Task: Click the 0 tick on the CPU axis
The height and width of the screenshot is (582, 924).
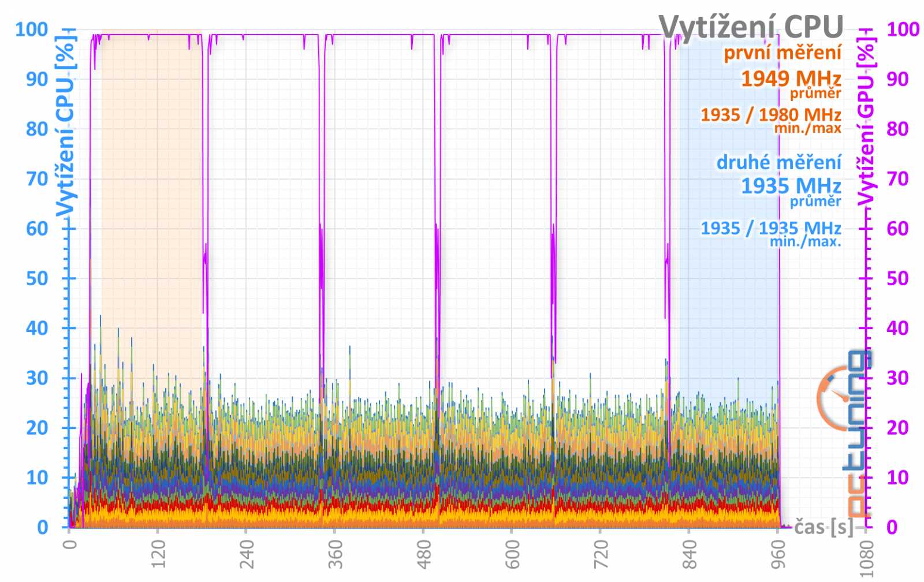Action: tap(43, 527)
